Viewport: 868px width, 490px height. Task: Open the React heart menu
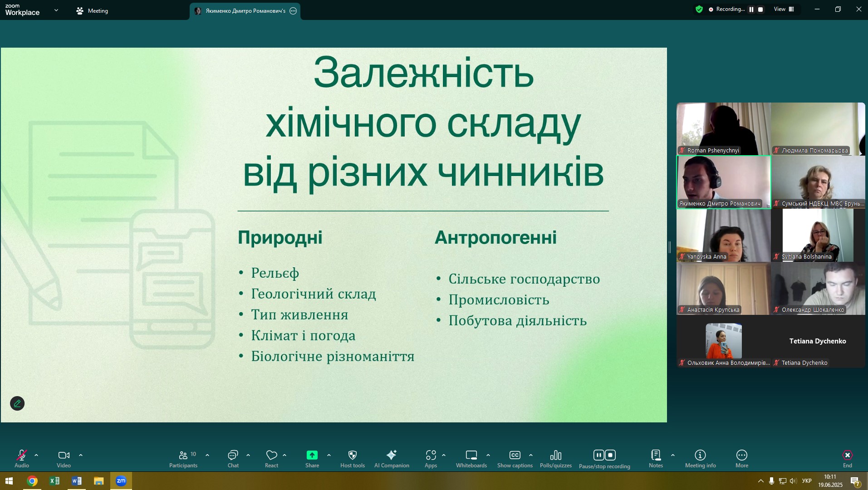pyautogui.click(x=271, y=458)
